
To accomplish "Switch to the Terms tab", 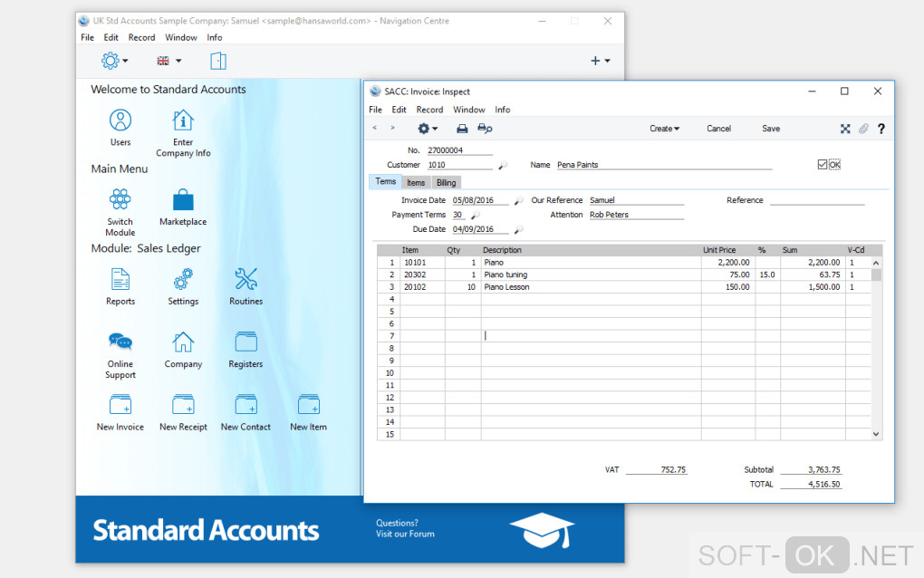I will (385, 181).
